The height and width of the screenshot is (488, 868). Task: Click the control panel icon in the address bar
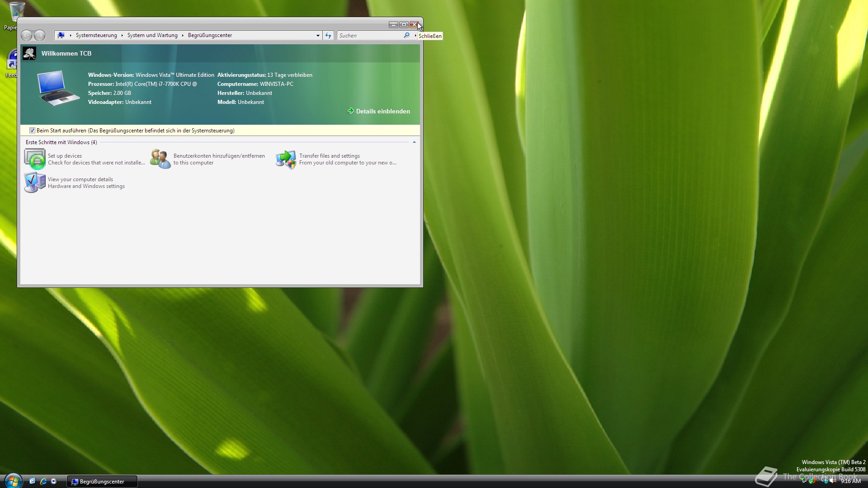point(61,35)
